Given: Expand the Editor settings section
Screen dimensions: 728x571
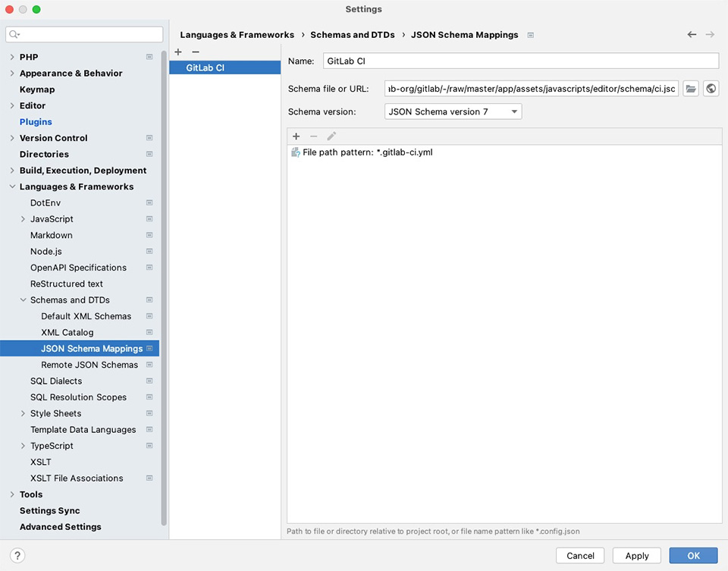Looking at the screenshot, I should (12, 105).
